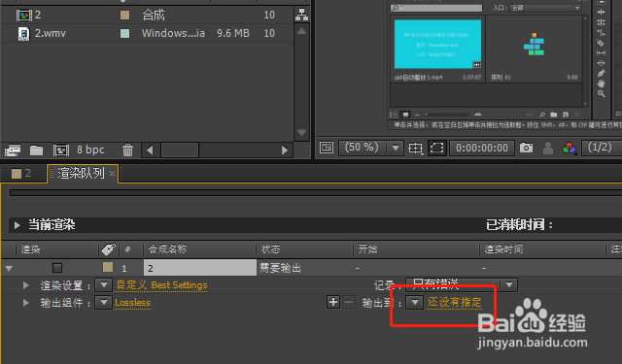622x364 pixels.
Task: Expand the 输出组件 details triangle
Action: click(26, 303)
